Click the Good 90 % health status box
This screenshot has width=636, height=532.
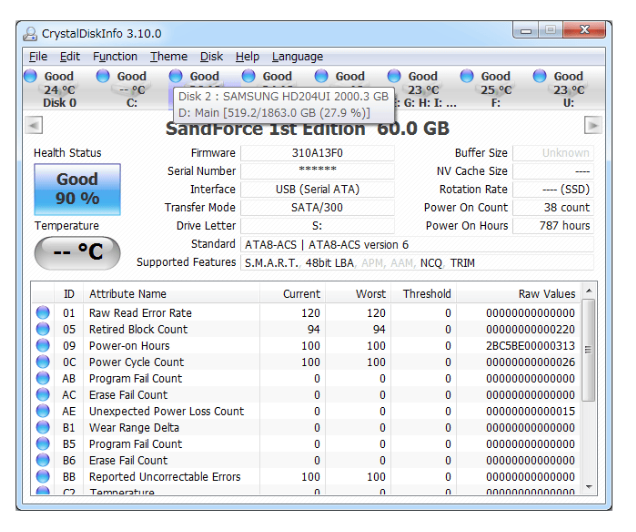(77, 189)
